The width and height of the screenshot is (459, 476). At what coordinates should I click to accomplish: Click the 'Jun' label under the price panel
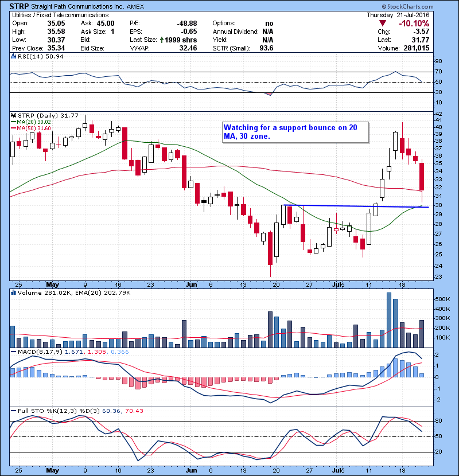click(x=191, y=284)
